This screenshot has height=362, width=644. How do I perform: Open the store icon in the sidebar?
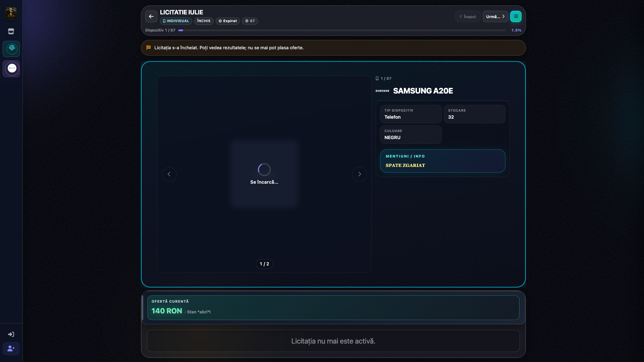[x=11, y=31]
